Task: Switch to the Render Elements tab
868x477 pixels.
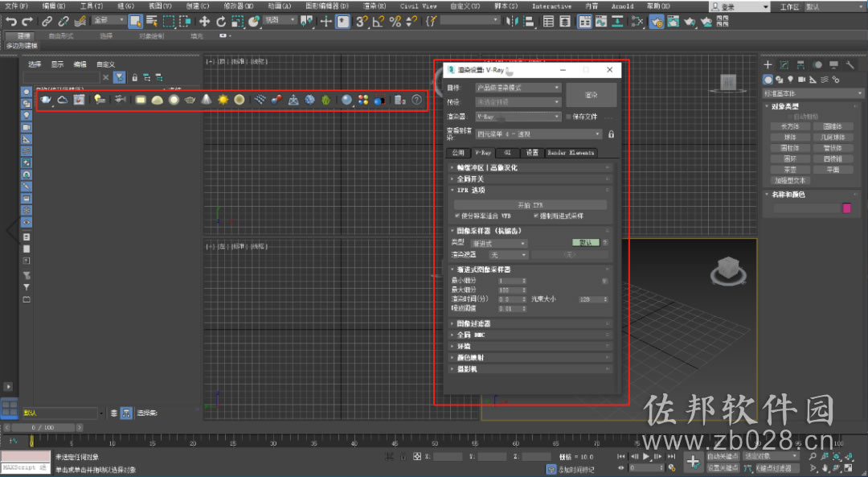Action: 571,152
